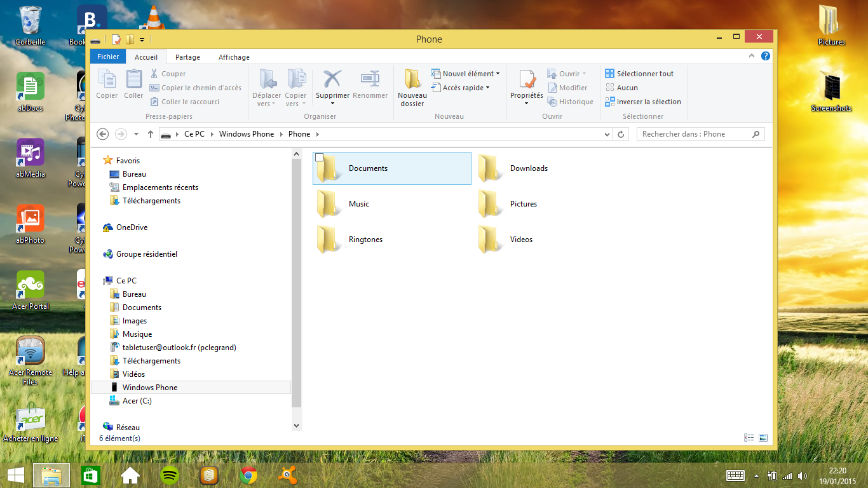Open the Windows Store taskbar icon
This screenshot has width=868, height=488.
92,475
